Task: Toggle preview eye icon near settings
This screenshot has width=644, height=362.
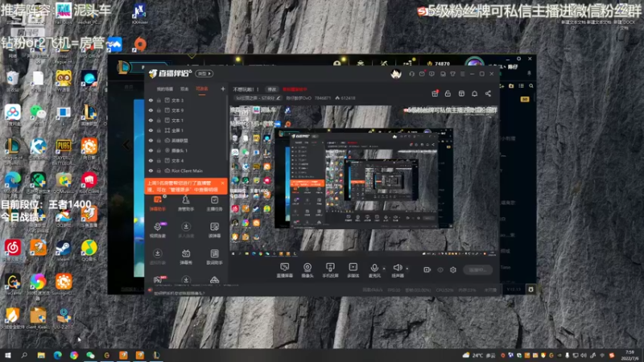Action: tap(440, 269)
